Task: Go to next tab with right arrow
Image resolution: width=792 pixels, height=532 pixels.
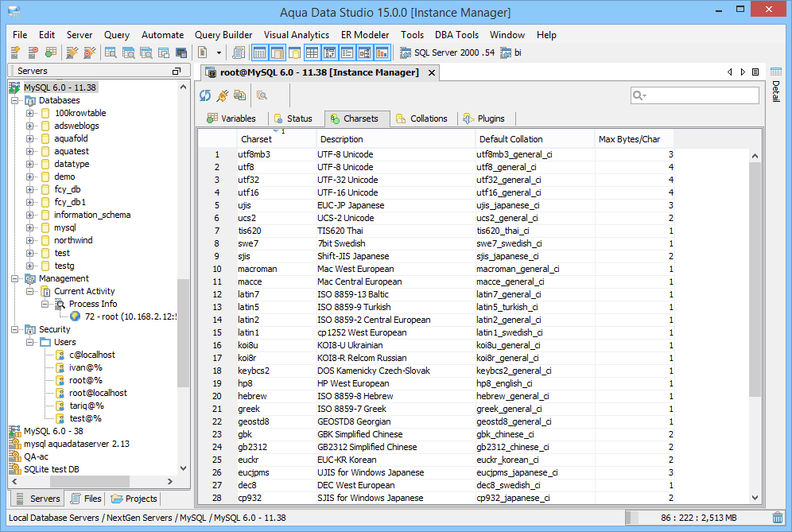Action: pos(743,72)
